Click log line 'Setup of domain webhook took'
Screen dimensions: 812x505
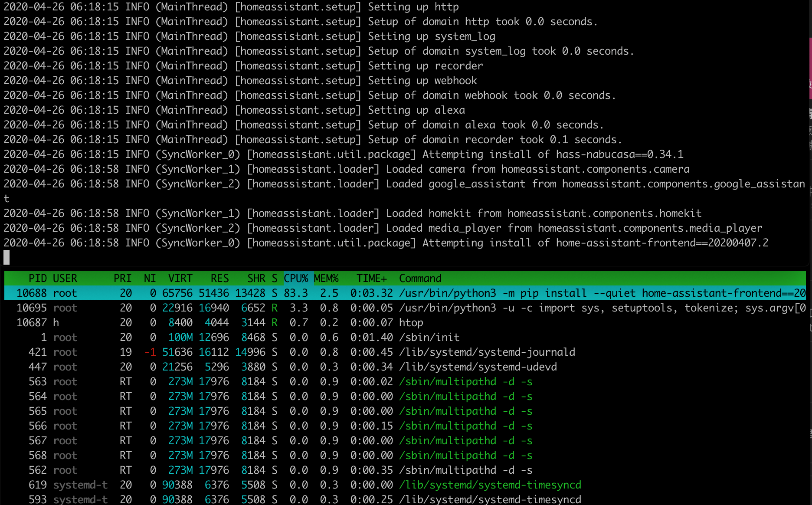tap(310, 95)
